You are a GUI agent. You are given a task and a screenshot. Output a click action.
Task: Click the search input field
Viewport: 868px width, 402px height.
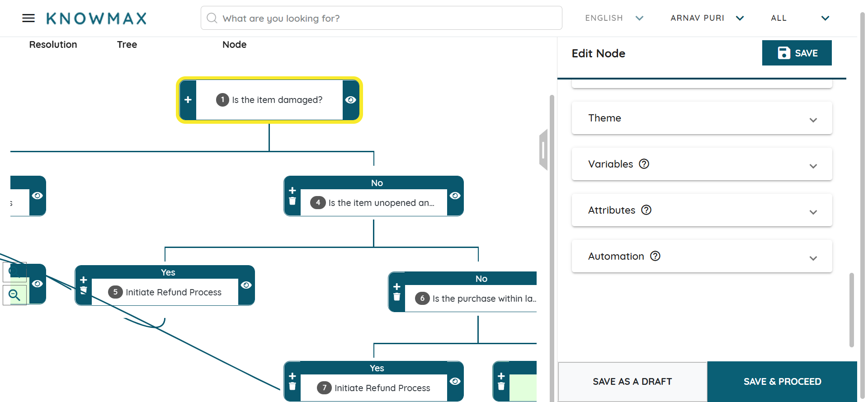click(x=381, y=18)
